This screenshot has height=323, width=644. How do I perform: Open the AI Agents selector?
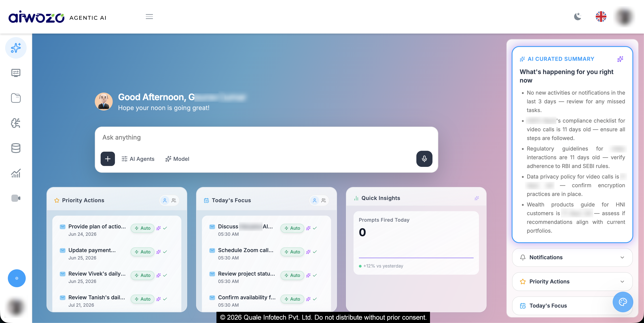coord(138,159)
